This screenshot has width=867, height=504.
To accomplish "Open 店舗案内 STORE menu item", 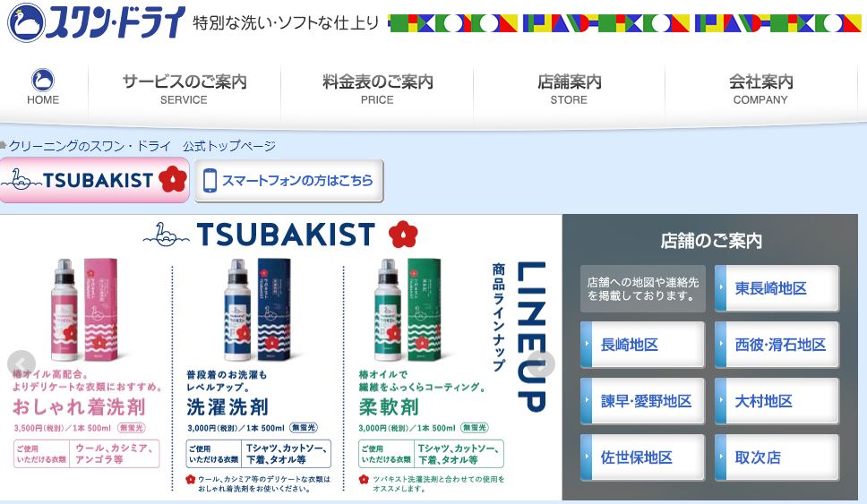I will (569, 89).
